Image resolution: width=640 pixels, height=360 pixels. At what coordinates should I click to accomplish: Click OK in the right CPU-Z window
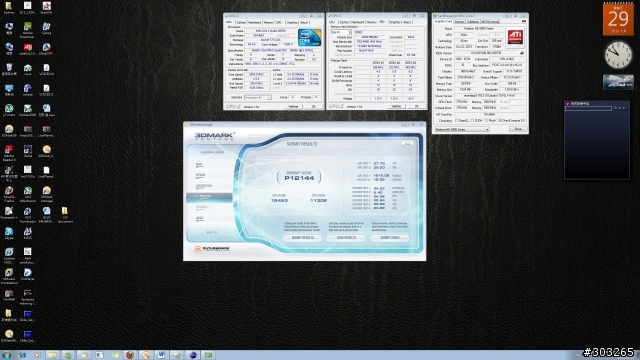416,106
